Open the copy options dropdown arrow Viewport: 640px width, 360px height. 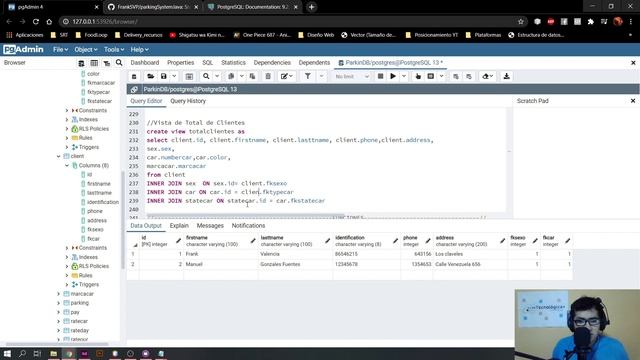click(242, 76)
